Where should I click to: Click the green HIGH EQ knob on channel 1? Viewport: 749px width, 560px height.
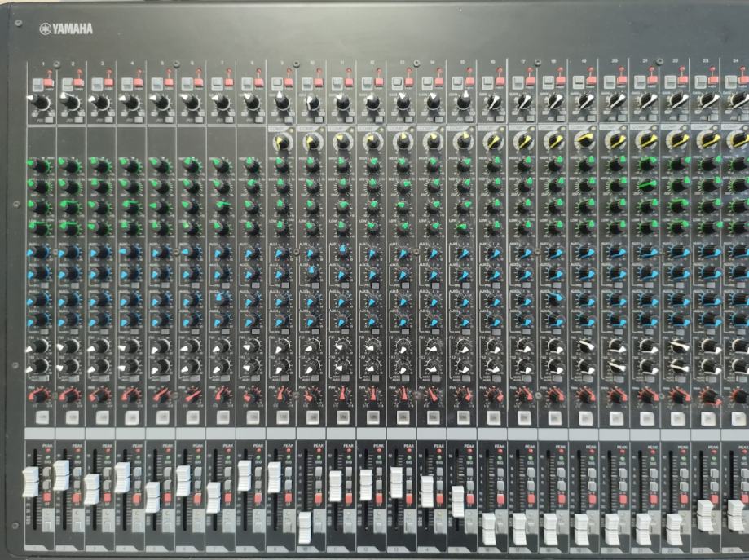click(40, 165)
